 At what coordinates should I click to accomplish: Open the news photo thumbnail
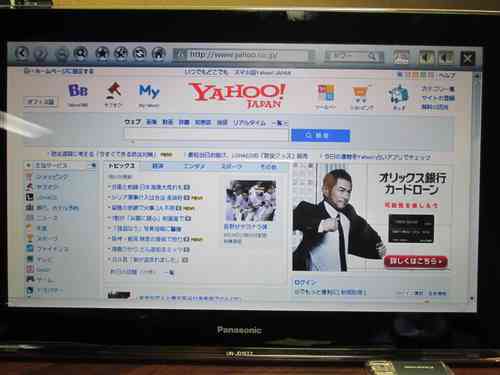pyautogui.click(x=251, y=201)
